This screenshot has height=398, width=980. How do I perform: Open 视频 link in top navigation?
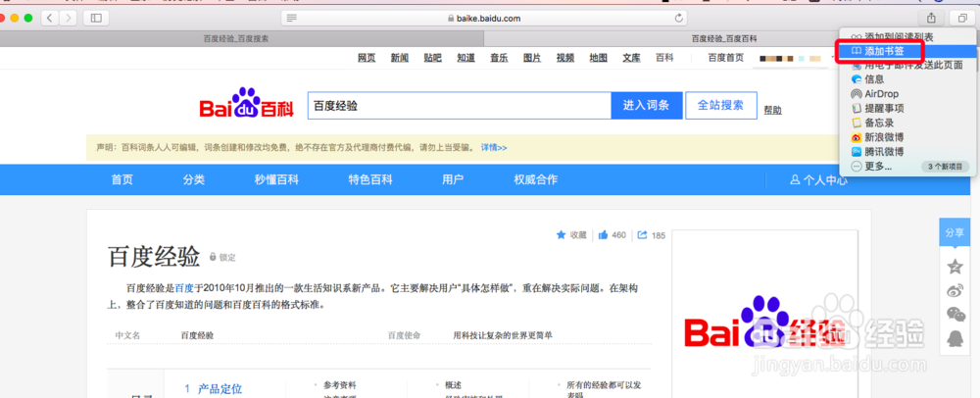[x=565, y=58]
